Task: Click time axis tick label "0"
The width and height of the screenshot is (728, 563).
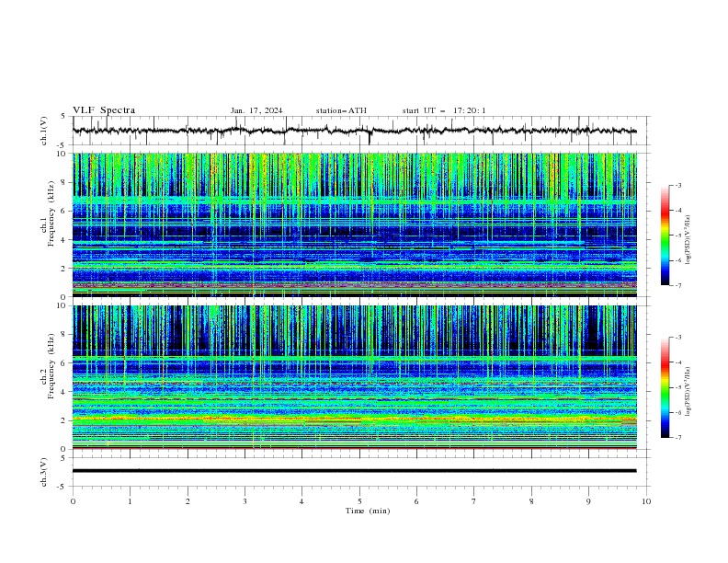Action: 73,501
